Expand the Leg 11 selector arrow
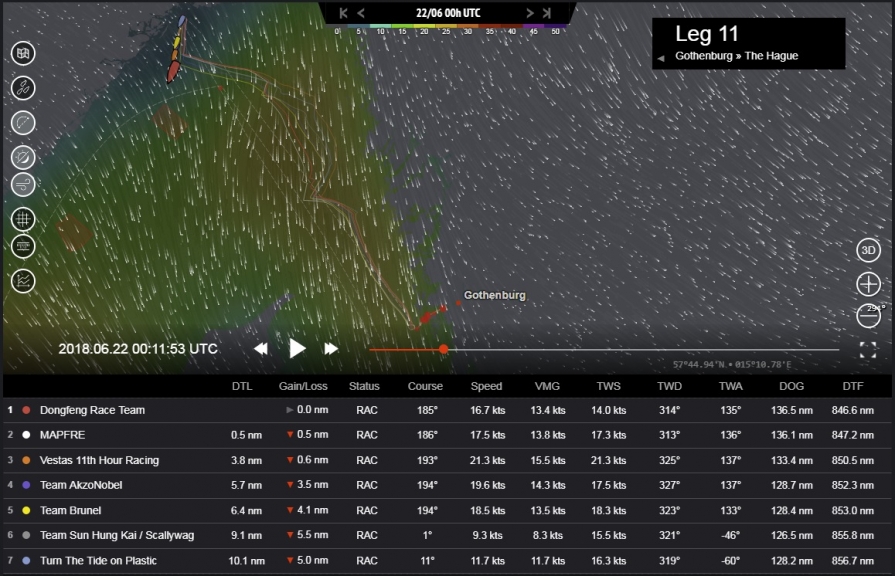This screenshot has width=895, height=576. (x=660, y=58)
